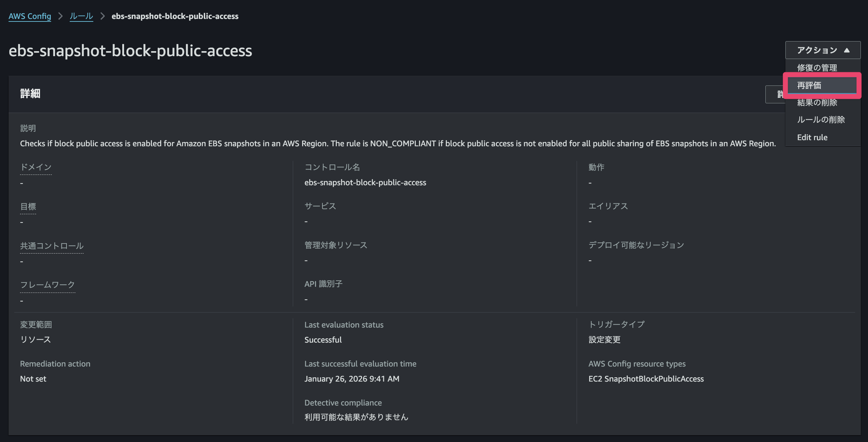Image resolution: width=868 pixels, height=442 pixels.
Task: Click the アクション dropdown arrow triangle
Action: tap(847, 50)
